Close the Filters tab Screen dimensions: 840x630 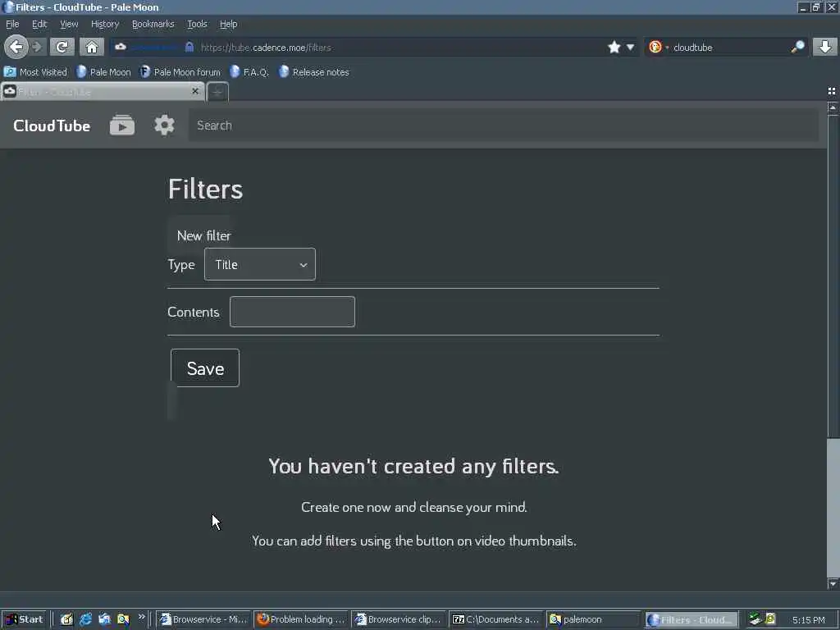[195, 91]
